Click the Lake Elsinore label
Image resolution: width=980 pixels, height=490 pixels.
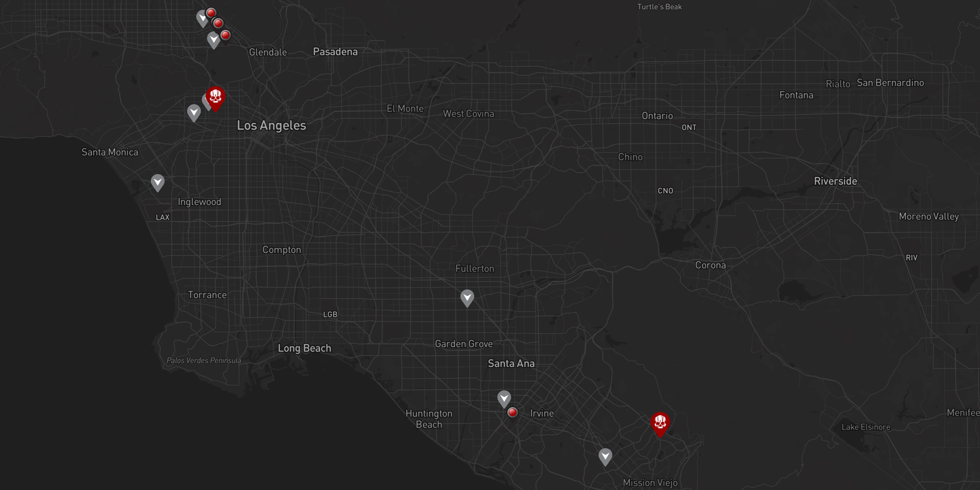866,427
